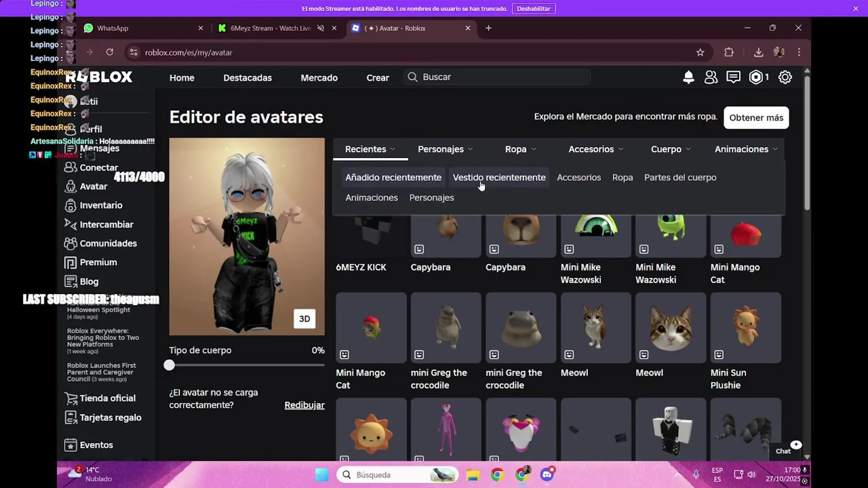Open the Windows Start menu
The width and height of the screenshot is (868, 488).
coord(321,474)
